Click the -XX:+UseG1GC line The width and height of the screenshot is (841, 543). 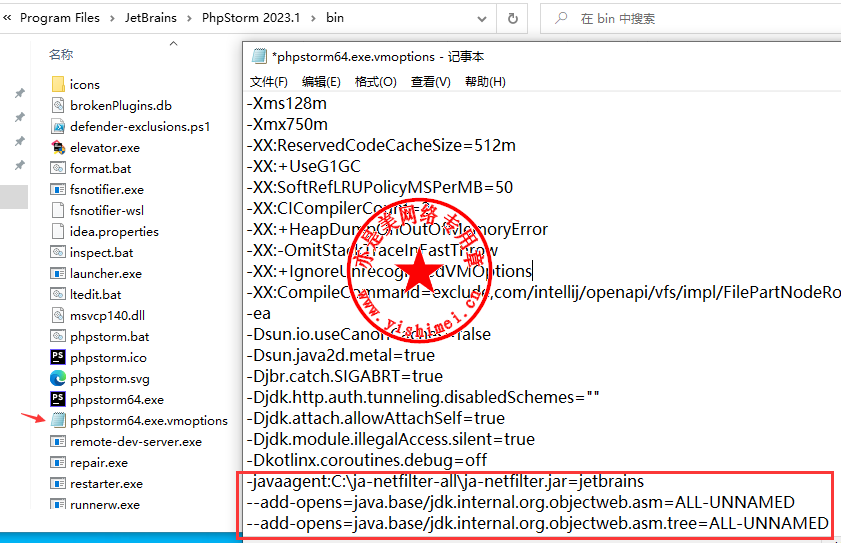tap(304, 166)
